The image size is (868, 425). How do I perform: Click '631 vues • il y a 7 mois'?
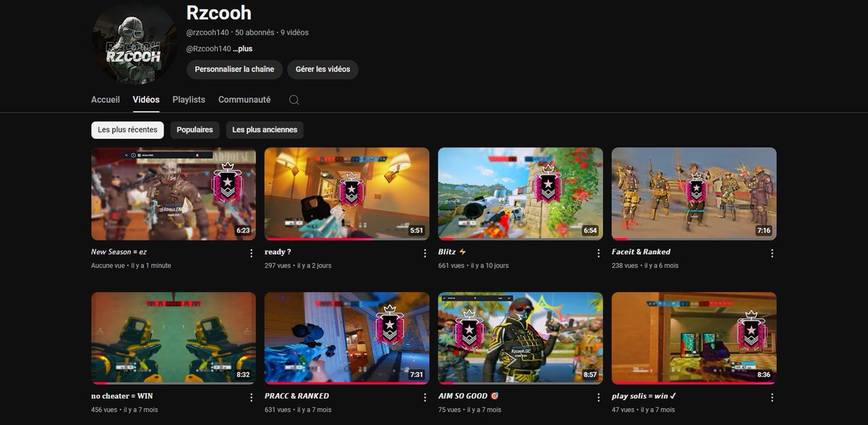298,410
